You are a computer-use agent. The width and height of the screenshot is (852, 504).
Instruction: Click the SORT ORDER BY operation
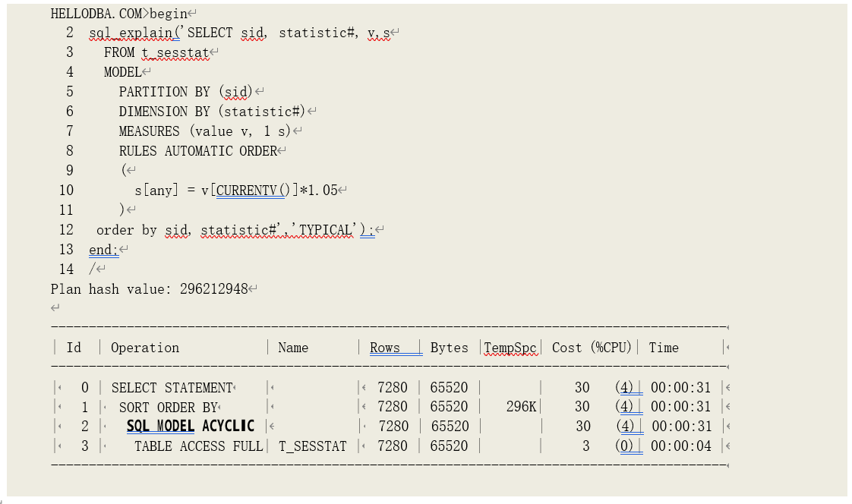pyautogui.click(x=168, y=408)
